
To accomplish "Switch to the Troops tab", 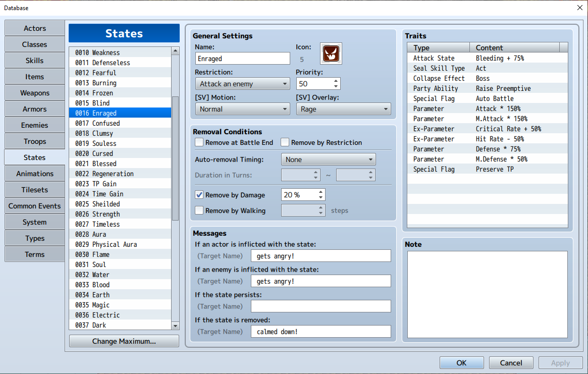I will point(34,141).
